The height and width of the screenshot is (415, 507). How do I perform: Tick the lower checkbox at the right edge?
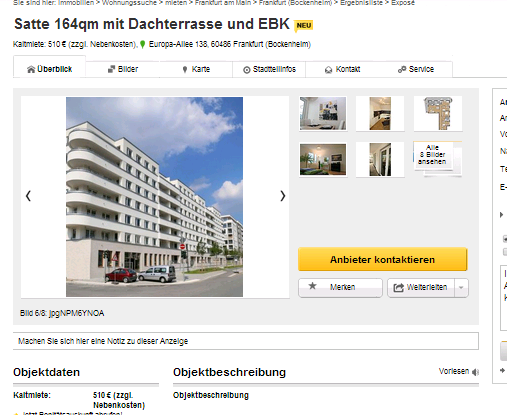point(505,252)
